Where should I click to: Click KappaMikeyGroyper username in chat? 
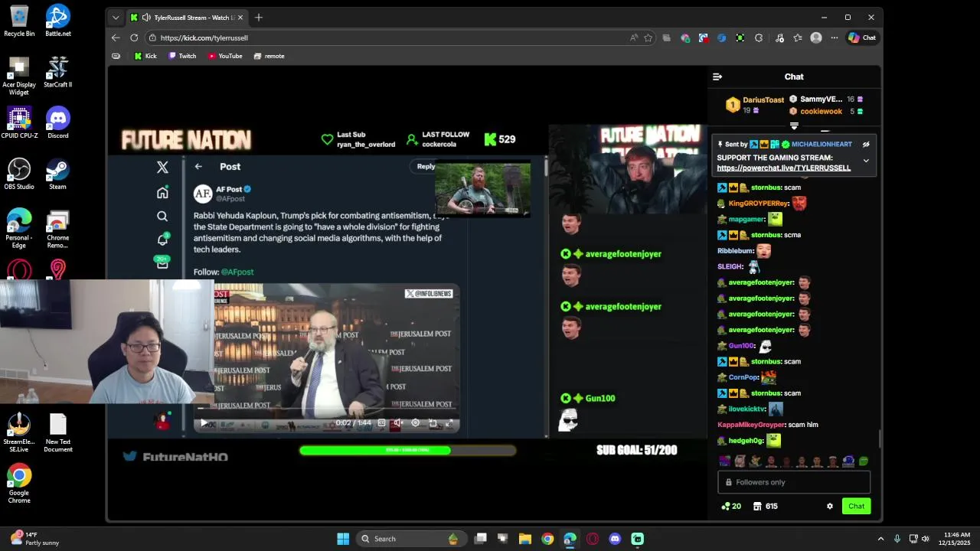751,425
